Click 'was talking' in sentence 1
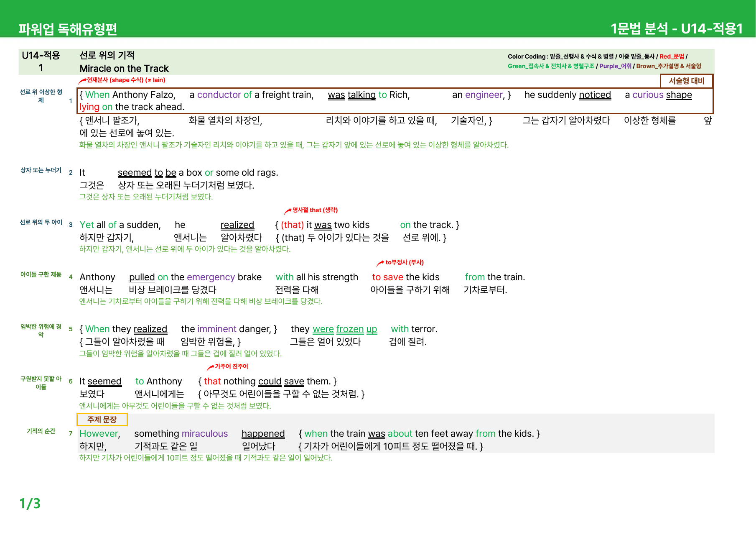 point(352,95)
